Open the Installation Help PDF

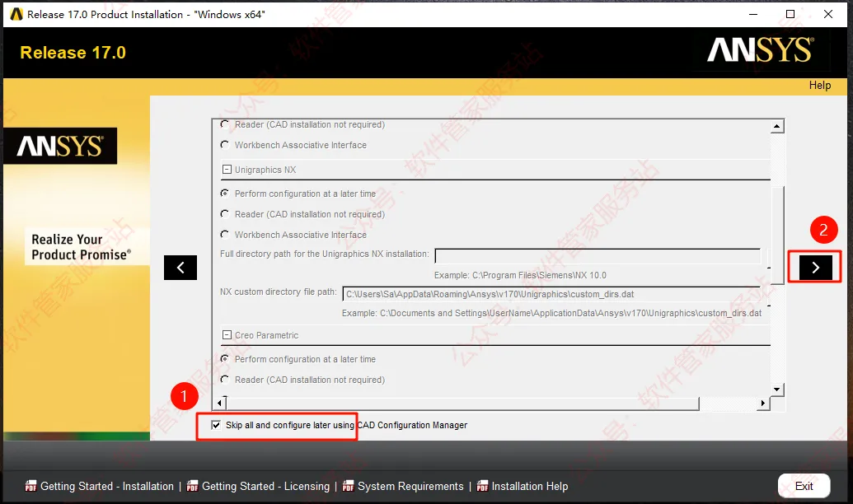click(529, 486)
